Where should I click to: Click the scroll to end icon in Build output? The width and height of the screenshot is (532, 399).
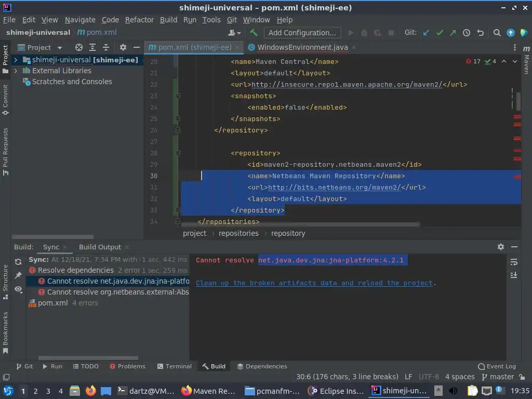click(514, 275)
